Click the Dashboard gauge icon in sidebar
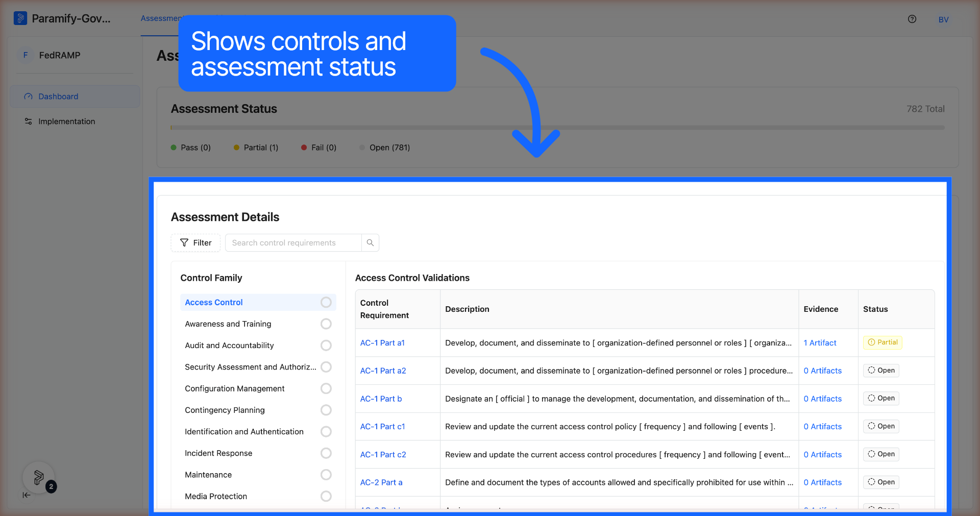The image size is (980, 516). pyautogui.click(x=28, y=96)
